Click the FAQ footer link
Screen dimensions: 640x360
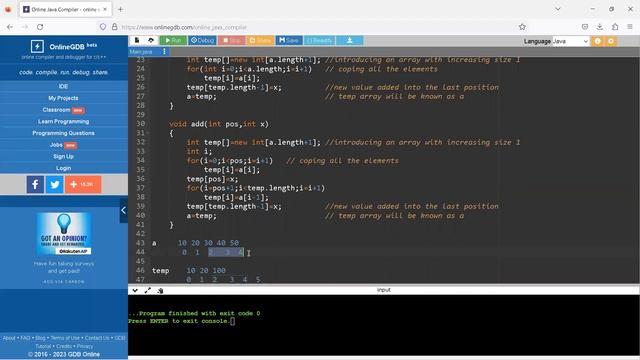click(25, 338)
